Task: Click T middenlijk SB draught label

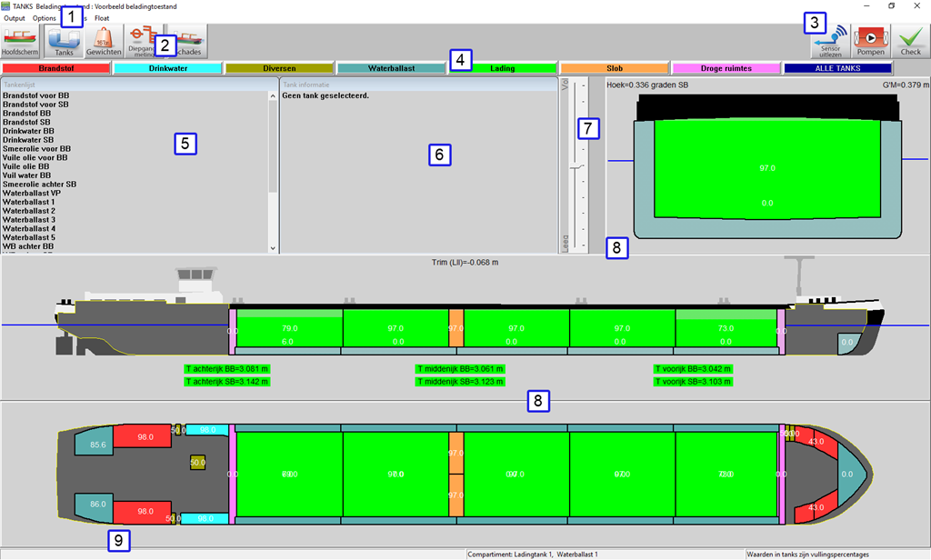Action: click(460, 382)
